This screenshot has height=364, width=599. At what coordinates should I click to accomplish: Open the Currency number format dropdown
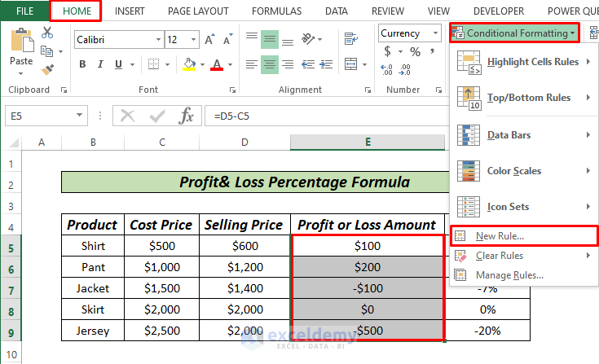click(x=435, y=33)
